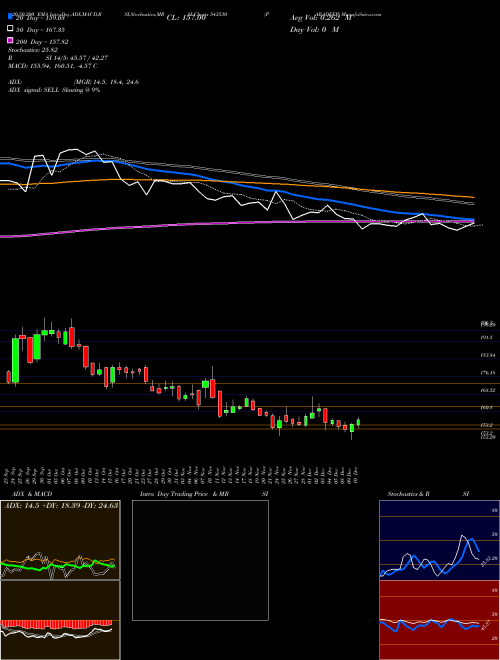This screenshot has height=660, width=500.
Task: Open the ADX line chart panel
Action: pos(60,540)
